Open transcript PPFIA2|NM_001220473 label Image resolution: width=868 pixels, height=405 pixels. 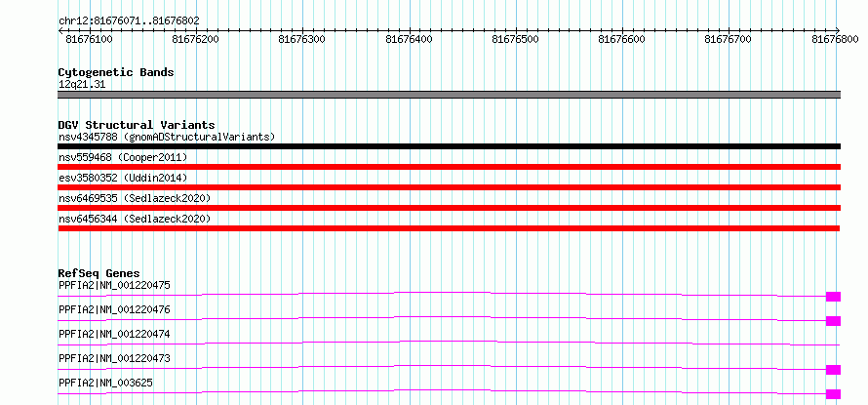pyautogui.click(x=114, y=358)
